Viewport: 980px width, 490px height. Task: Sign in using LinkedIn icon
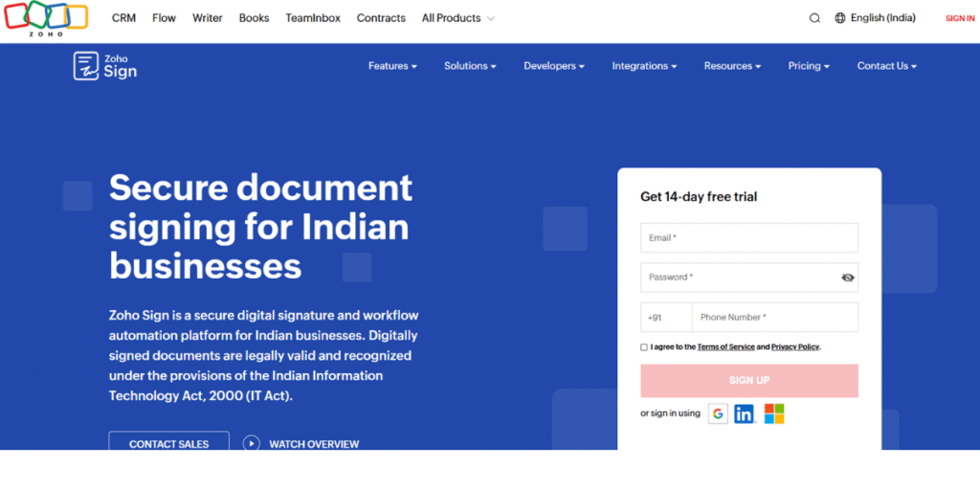[x=745, y=413]
